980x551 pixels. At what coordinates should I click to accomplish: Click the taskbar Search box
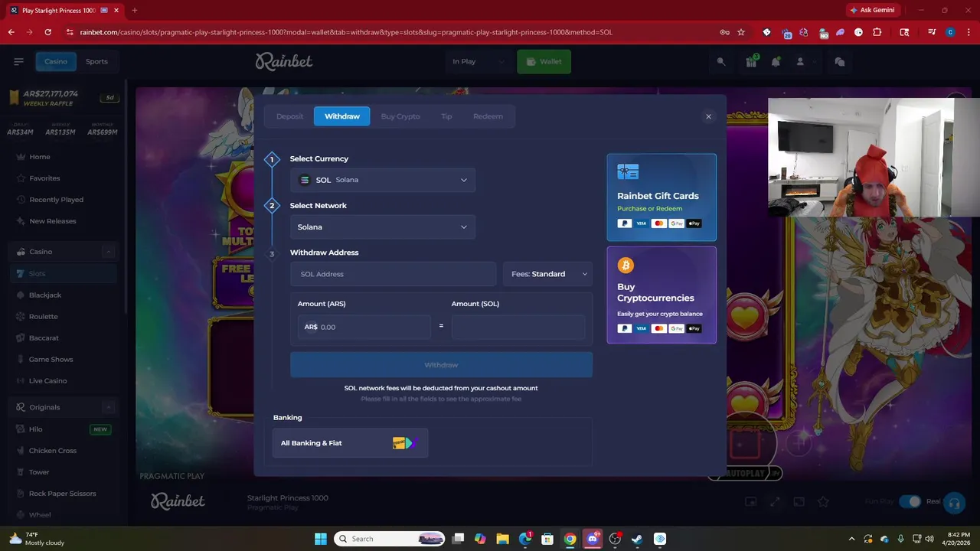pos(390,539)
